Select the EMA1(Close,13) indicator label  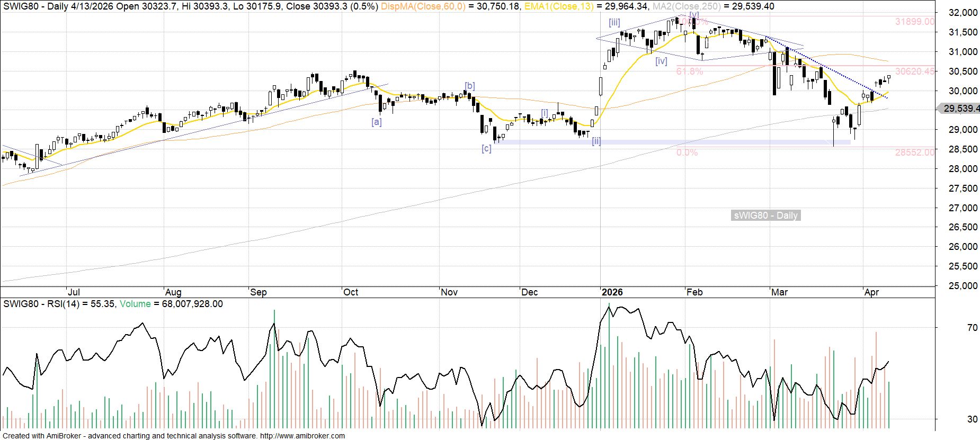(558, 6)
